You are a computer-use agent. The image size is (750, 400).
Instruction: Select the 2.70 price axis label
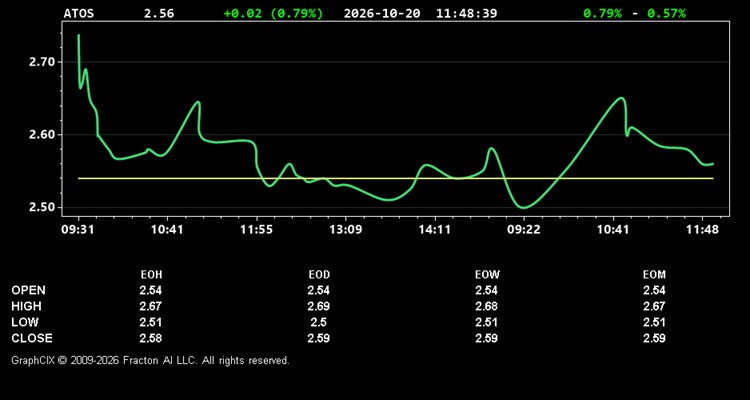(42, 62)
